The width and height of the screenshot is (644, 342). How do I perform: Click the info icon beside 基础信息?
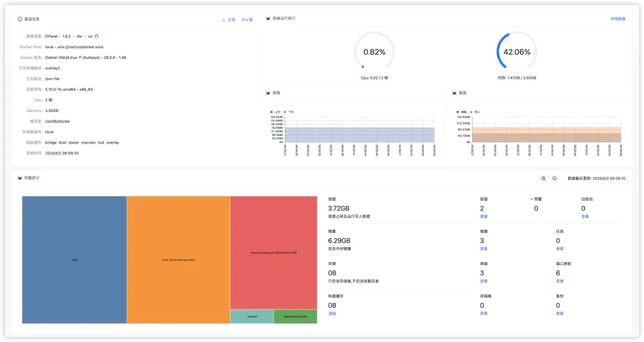tap(20, 20)
